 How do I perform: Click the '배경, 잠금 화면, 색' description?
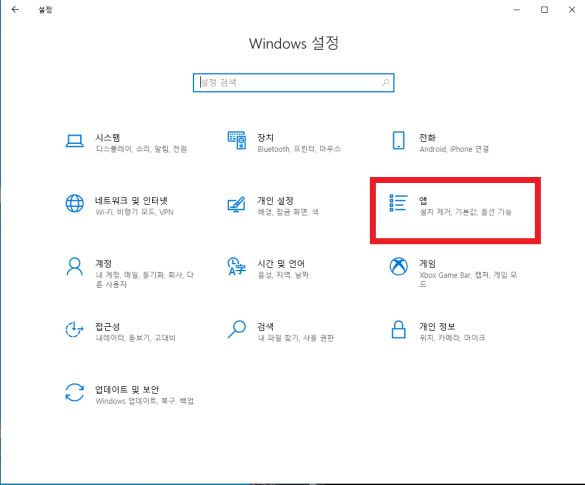(x=288, y=212)
